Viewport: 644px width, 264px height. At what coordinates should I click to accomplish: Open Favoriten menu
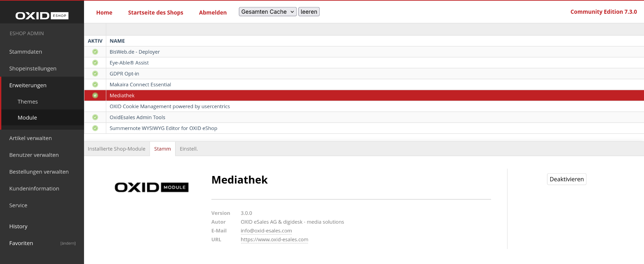click(x=21, y=243)
